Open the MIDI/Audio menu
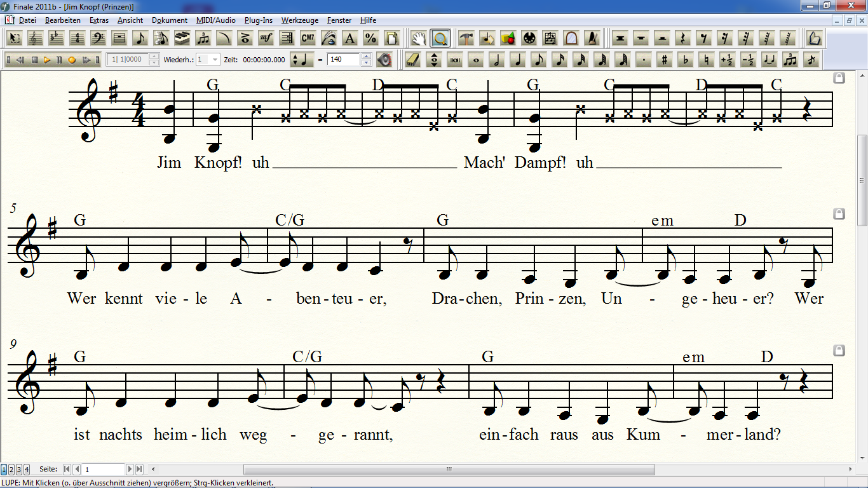Image resolution: width=868 pixels, height=488 pixels. click(x=216, y=20)
